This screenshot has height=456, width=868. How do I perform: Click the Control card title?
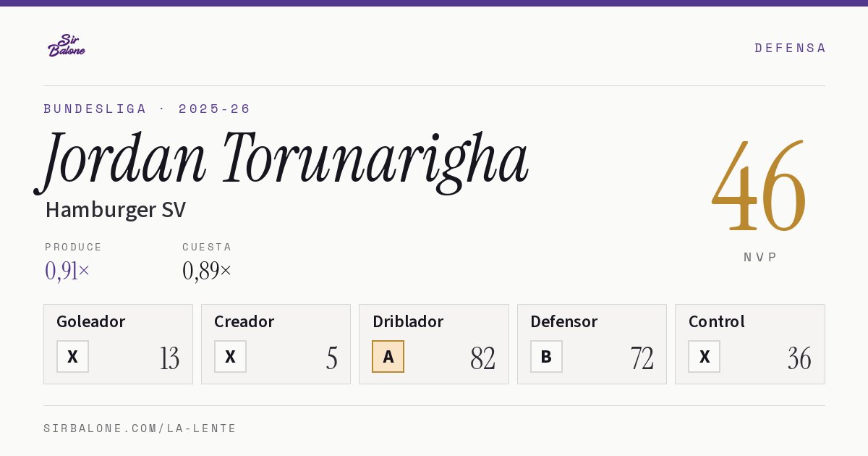[717, 321]
